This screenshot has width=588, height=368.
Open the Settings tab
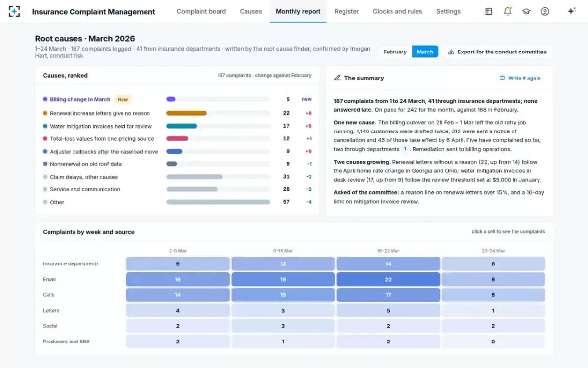pos(448,11)
